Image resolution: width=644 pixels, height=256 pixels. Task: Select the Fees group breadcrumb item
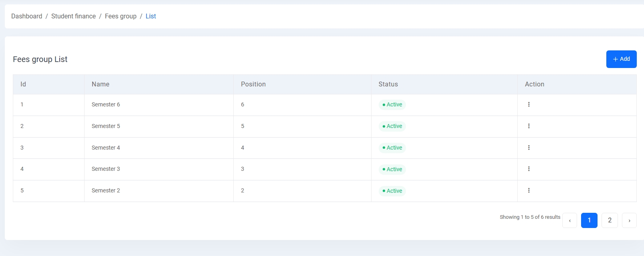click(120, 16)
